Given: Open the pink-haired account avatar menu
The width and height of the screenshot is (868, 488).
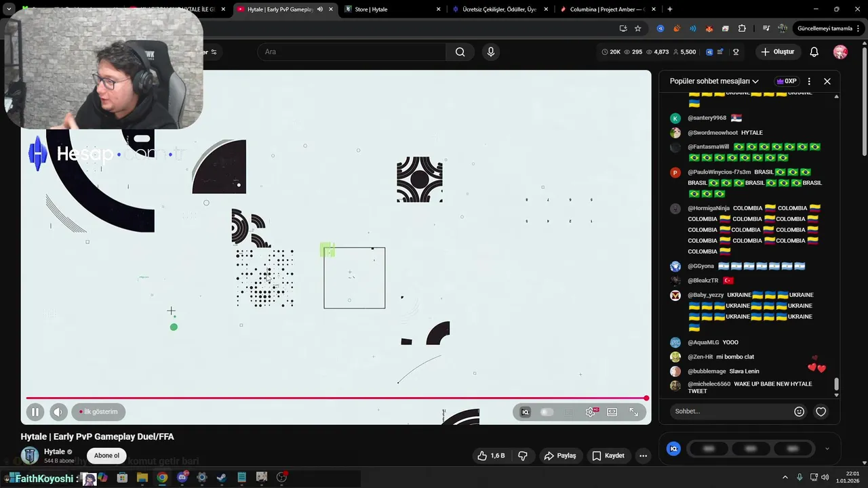Looking at the screenshot, I should click(840, 52).
